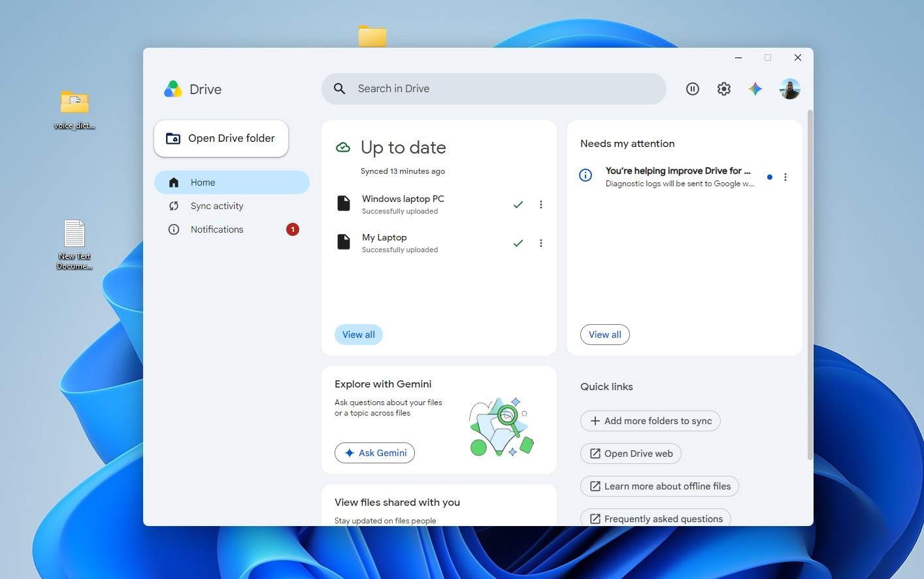The image size is (924, 579).
Task: Click 'My Laptop' device name
Action: point(384,237)
